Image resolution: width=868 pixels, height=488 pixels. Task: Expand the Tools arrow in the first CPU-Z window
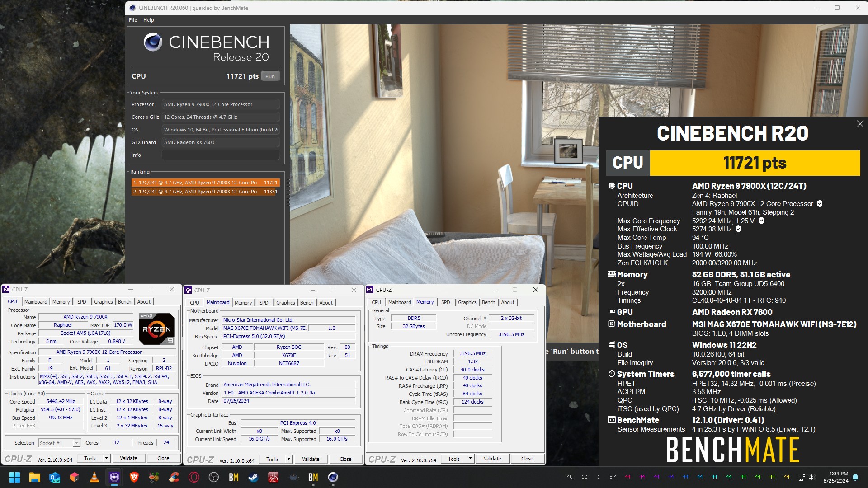[x=106, y=458]
